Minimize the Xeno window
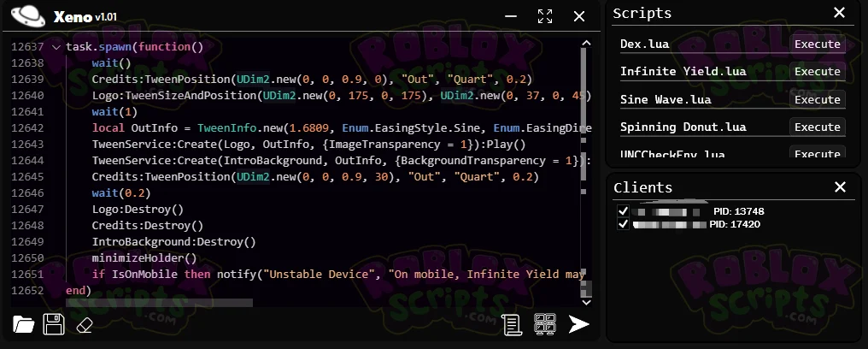Image resolution: width=868 pixels, height=349 pixels. pyautogui.click(x=511, y=16)
